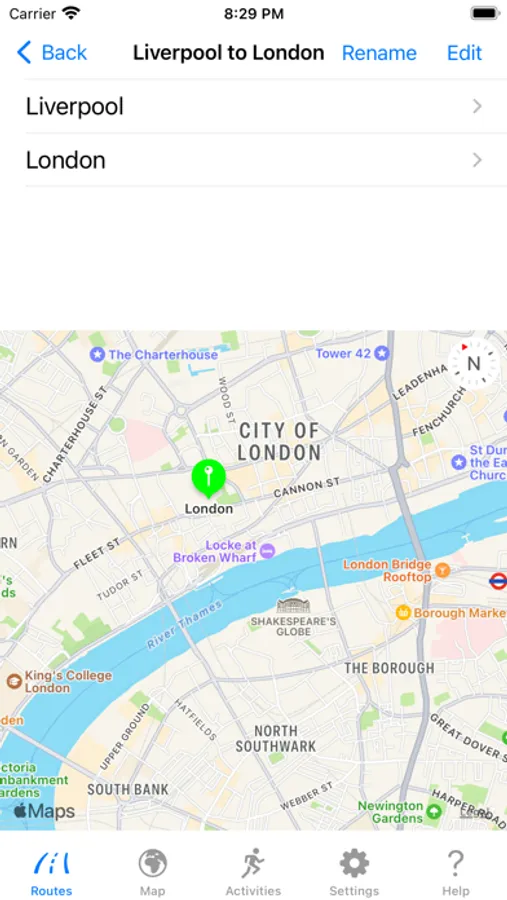Expand the London row chevron

tap(477, 160)
